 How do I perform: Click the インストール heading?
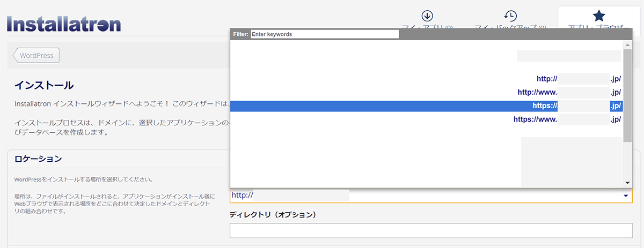44,85
